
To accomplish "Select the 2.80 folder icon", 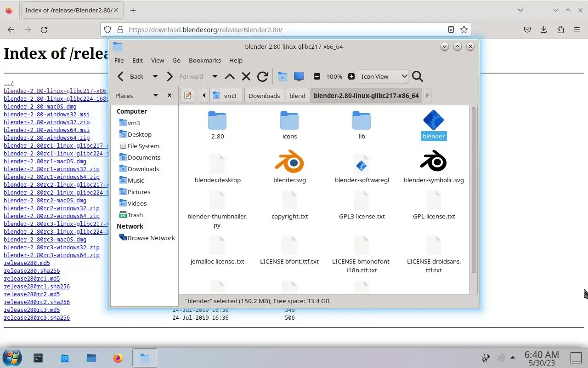I will click(217, 121).
